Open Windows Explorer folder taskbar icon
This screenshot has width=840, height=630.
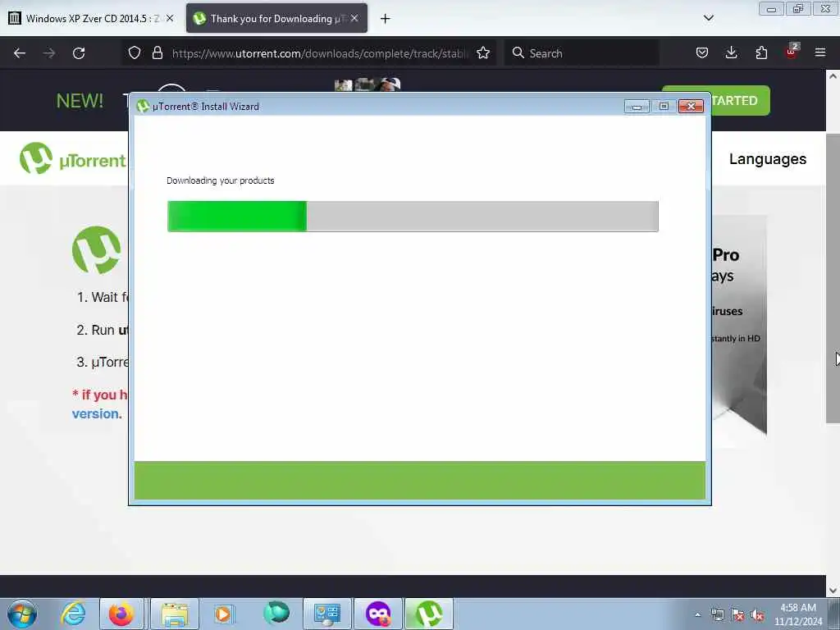(175, 614)
